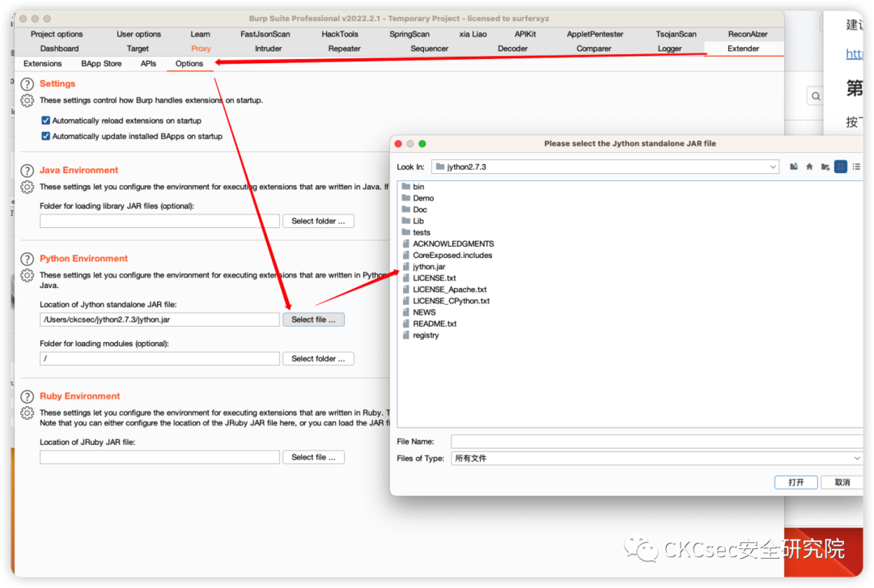
Task: Click the Up One Level folder icon
Action: 794,167
